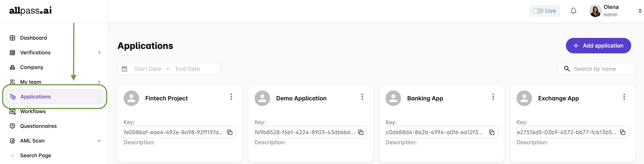This screenshot has width=644, height=164.
Task: Copy the Banking App key
Action: point(492,132)
